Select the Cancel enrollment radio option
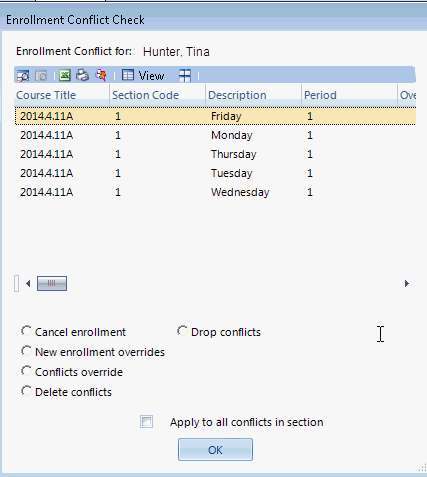Image resolution: width=427 pixels, height=477 pixels. tap(26, 331)
